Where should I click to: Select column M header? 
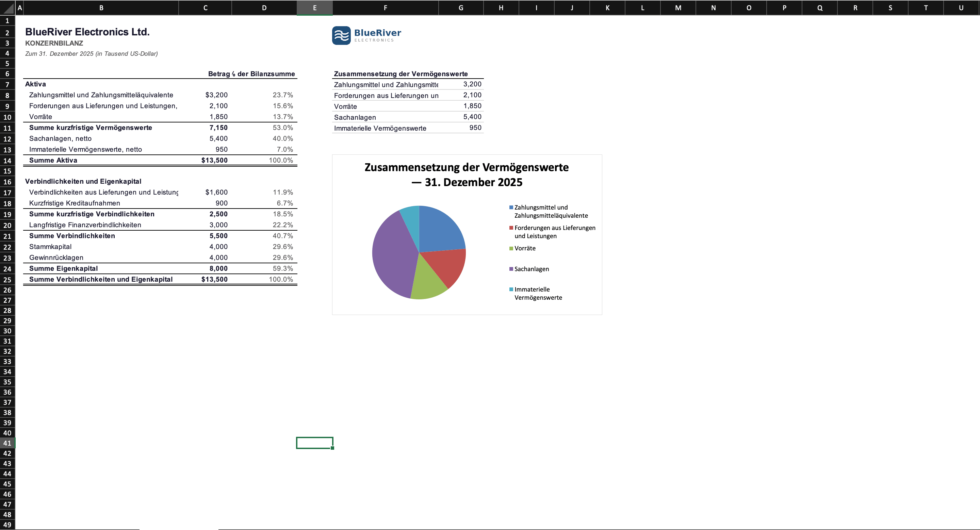pos(678,7)
